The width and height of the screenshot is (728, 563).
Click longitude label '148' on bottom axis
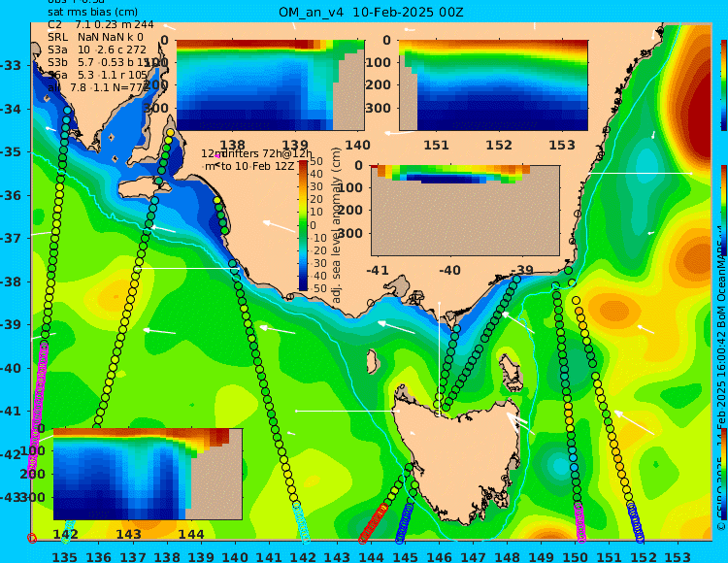[508, 556]
